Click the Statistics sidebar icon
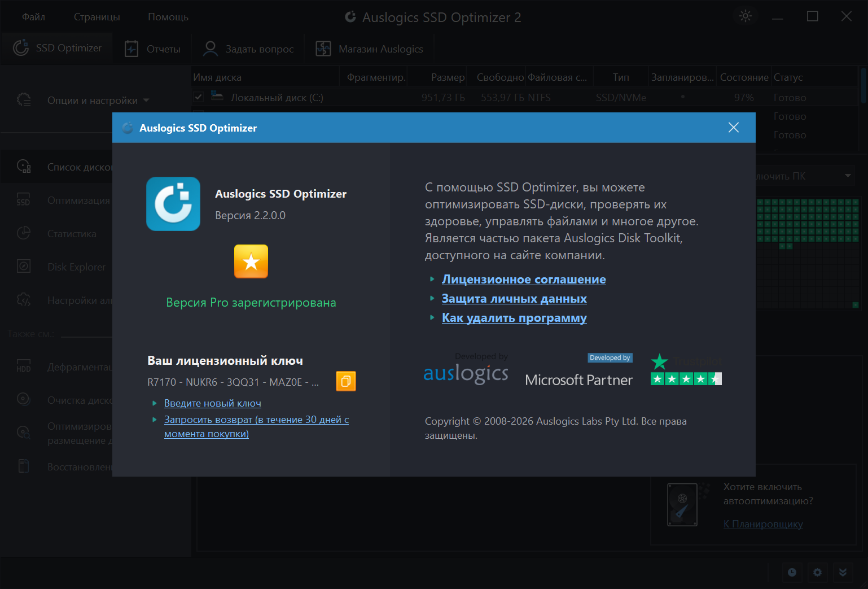 tap(24, 233)
